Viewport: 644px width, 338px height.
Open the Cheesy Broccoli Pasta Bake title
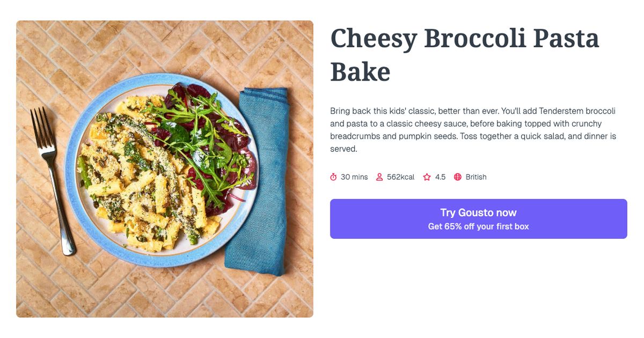pos(465,54)
